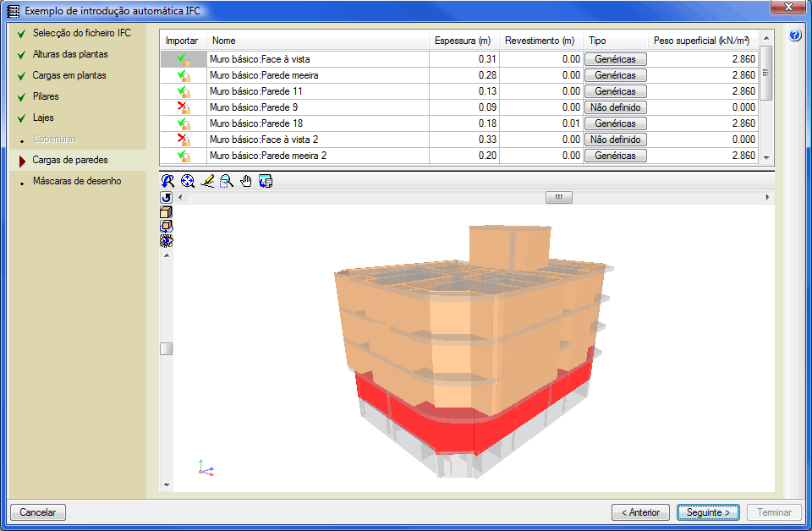Click the Espessura (m) column header
The image size is (812, 531).
coord(464,41)
